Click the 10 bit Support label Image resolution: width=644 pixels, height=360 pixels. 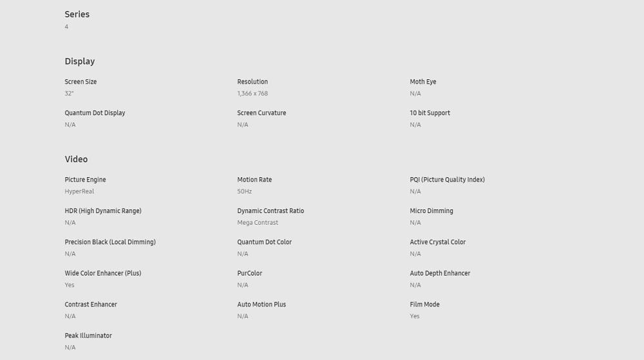coord(430,113)
